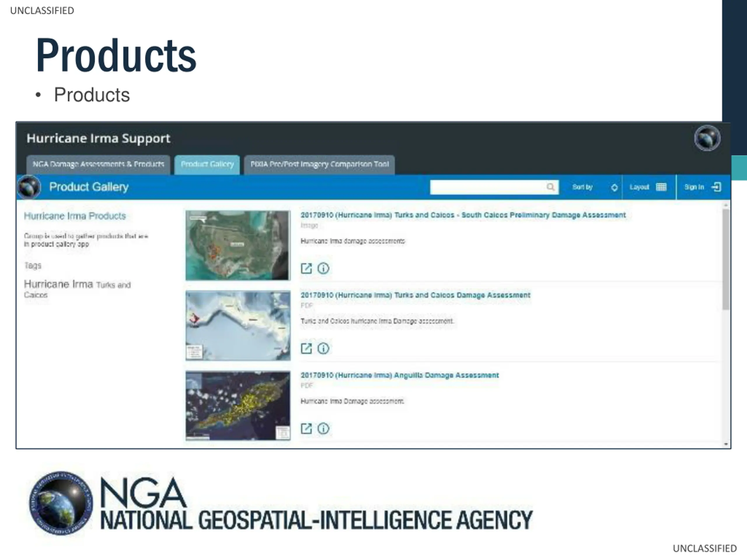
Task: Click the South Caicos satellite image thumbnail
Action: pyautogui.click(x=238, y=245)
